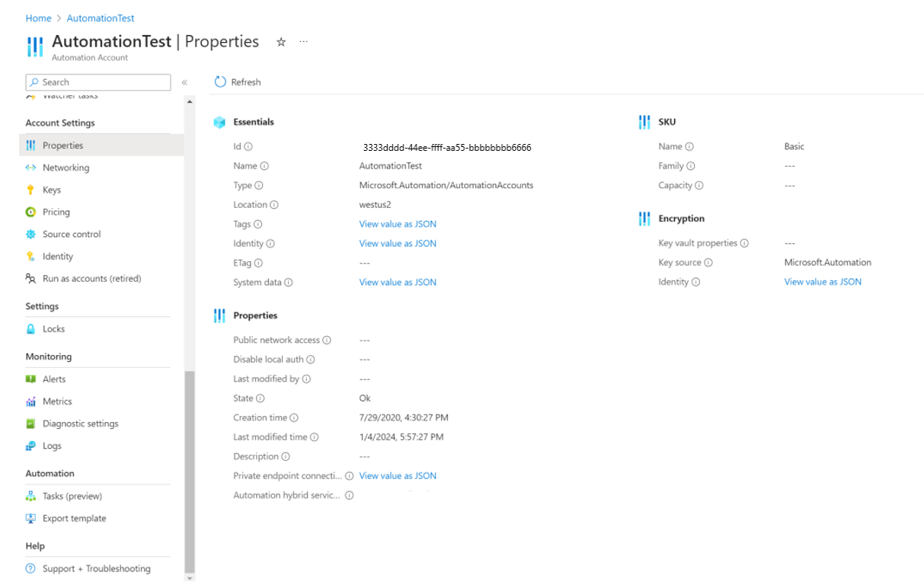The width and height of the screenshot is (924, 582).
Task: Go to Home breadcrumb
Action: coord(38,18)
